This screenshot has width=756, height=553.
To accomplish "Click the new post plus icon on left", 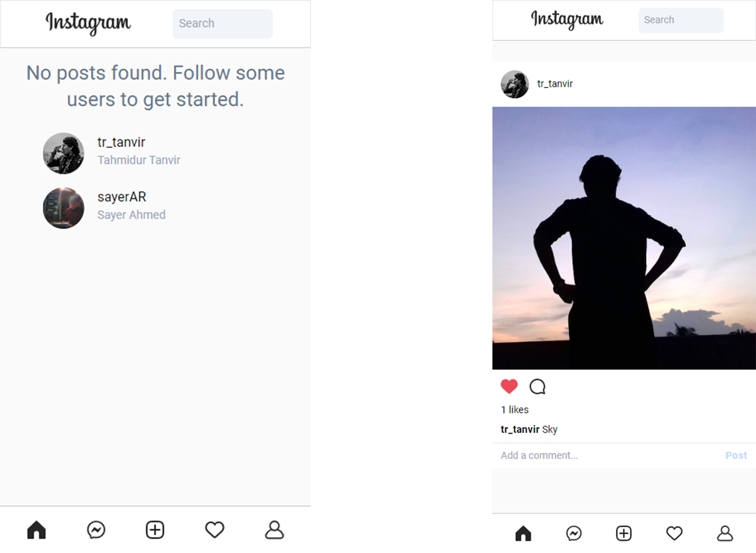I will click(x=155, y=530).
